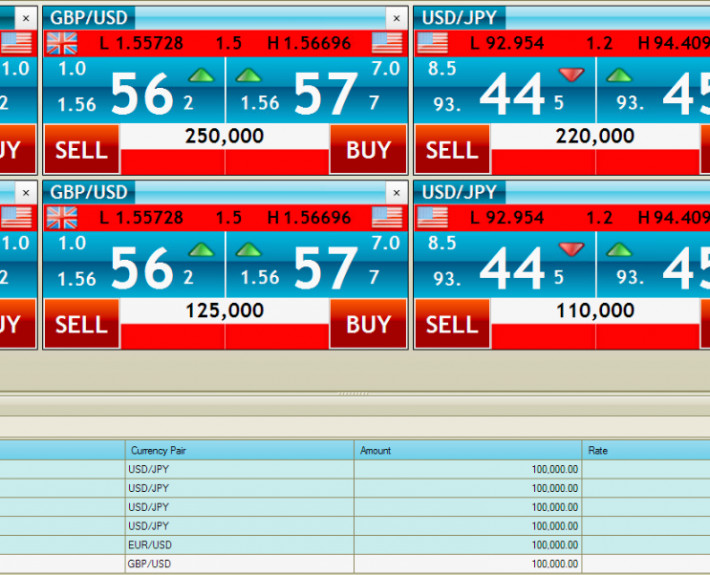The height and width of the screenshot is (575, 710).
Task: Select the 110,000 amount field
Action: coord(595,311)
